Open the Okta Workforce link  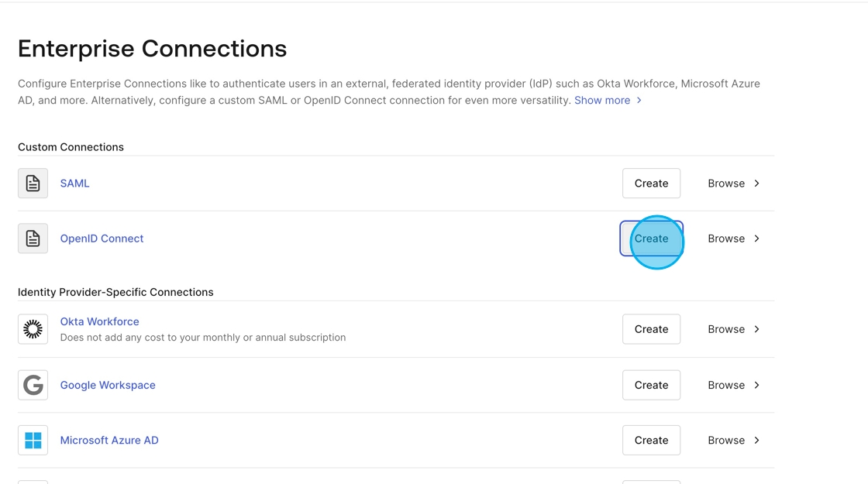[100, 321]
